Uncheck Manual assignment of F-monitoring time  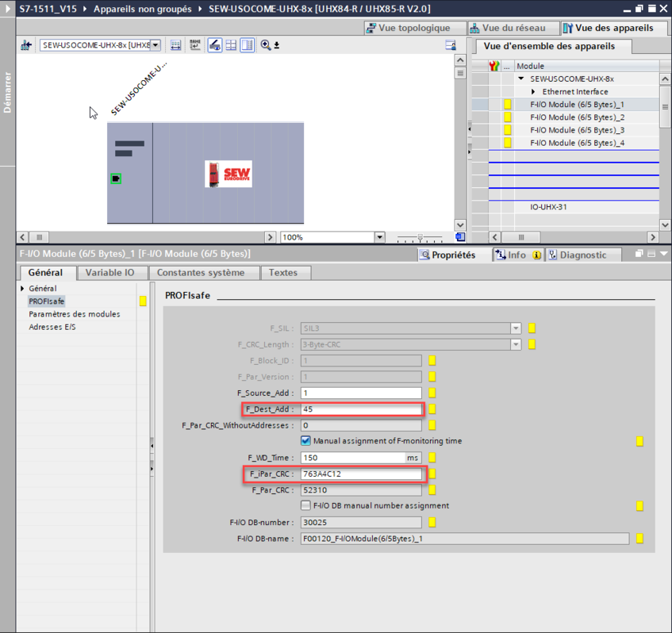click(x=305, y=441)
